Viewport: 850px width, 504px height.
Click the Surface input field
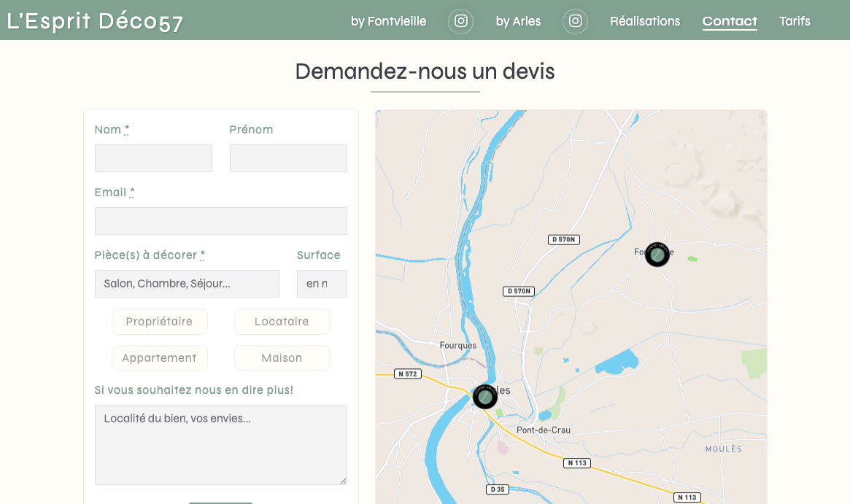pos(322,284)
